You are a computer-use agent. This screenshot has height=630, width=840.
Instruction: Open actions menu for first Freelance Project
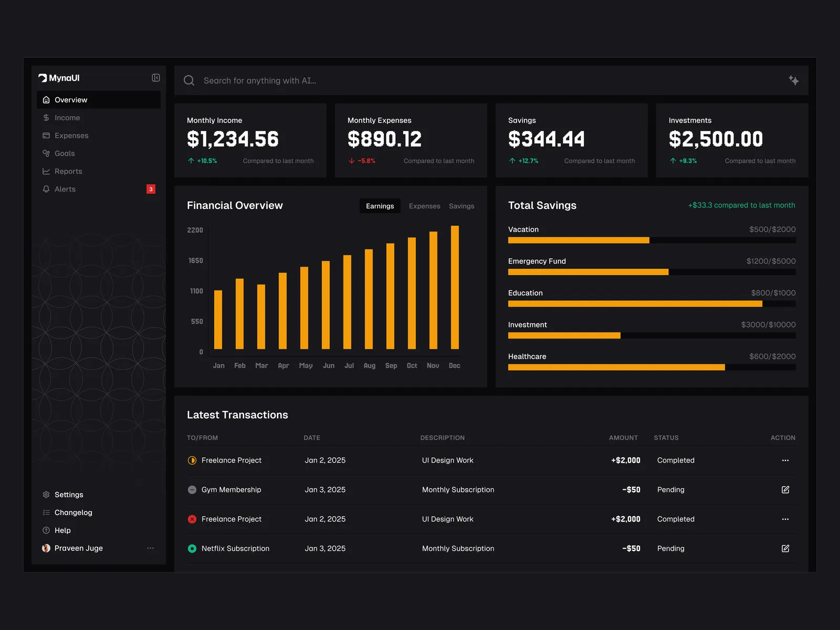pos(785,460)
